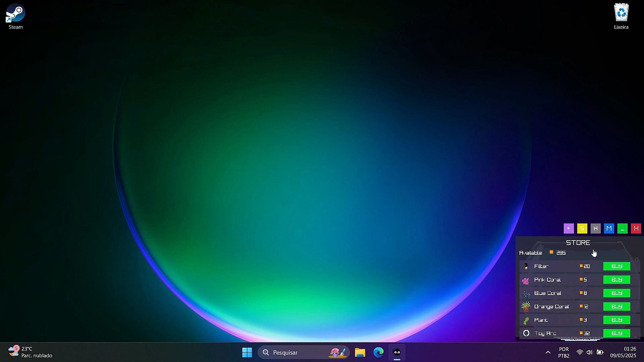
Task: Click the purple asterisk button
Action: [x=569, y=229]
